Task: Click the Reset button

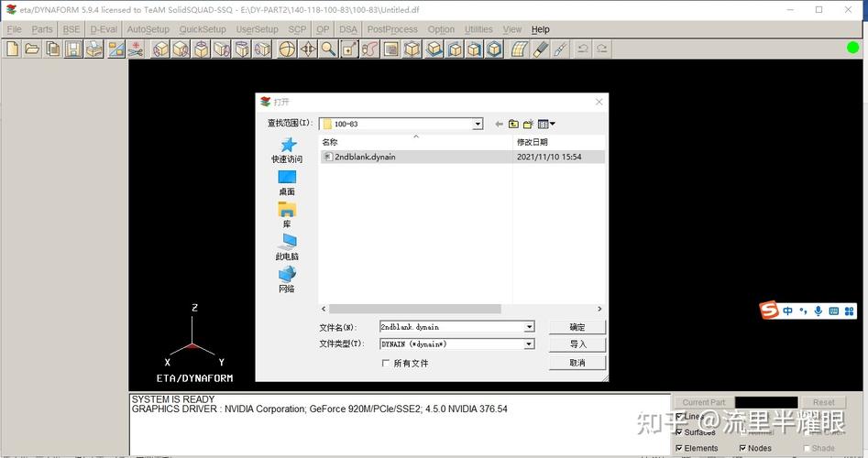Action: point(824,402)
